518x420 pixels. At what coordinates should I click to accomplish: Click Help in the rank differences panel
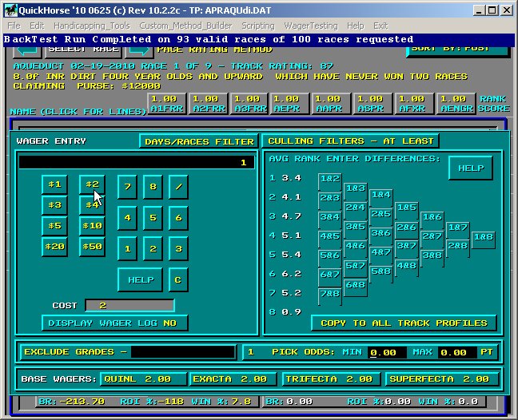[470, 168]
